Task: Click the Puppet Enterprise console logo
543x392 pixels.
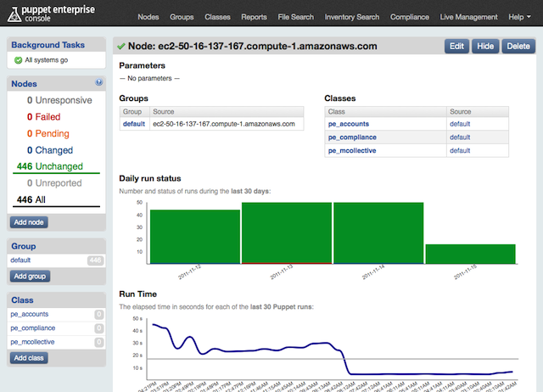Action: coord(53,16)
